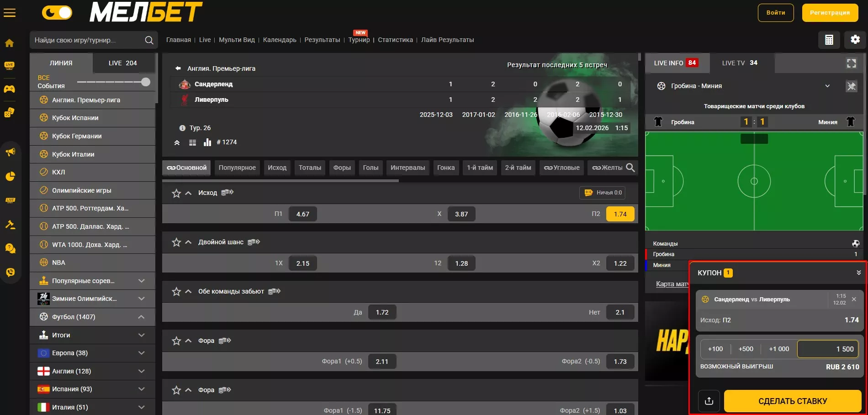Favorite the Исход market with star
Viewport: 868px width, 415px height.
[176, 193]
